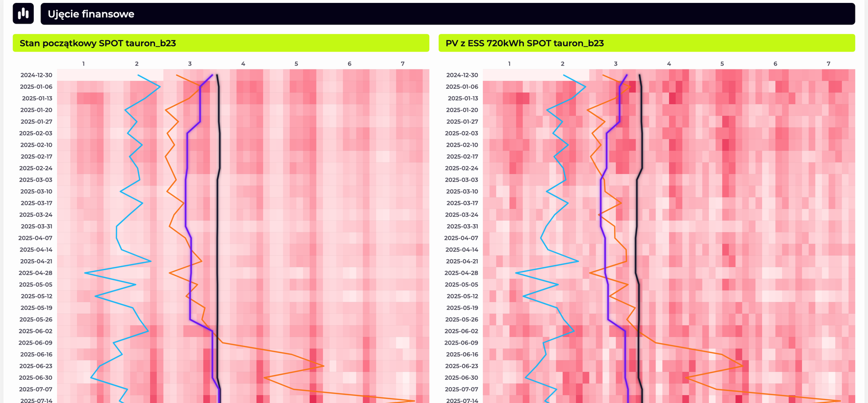Click column 6 label in Stan początkowy heatmap
The height and width of the screenshot is (403, 868).
pyautogui.click(x=350, y=64)
